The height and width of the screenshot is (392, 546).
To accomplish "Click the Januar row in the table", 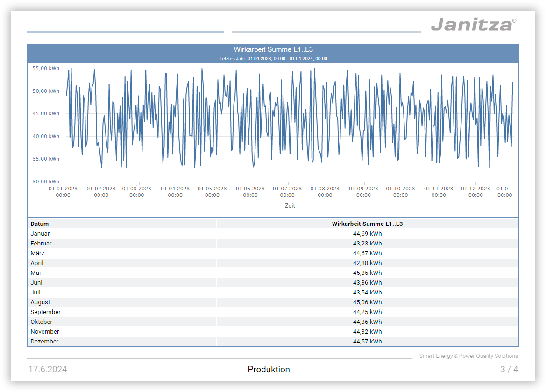I will [40, 234].
